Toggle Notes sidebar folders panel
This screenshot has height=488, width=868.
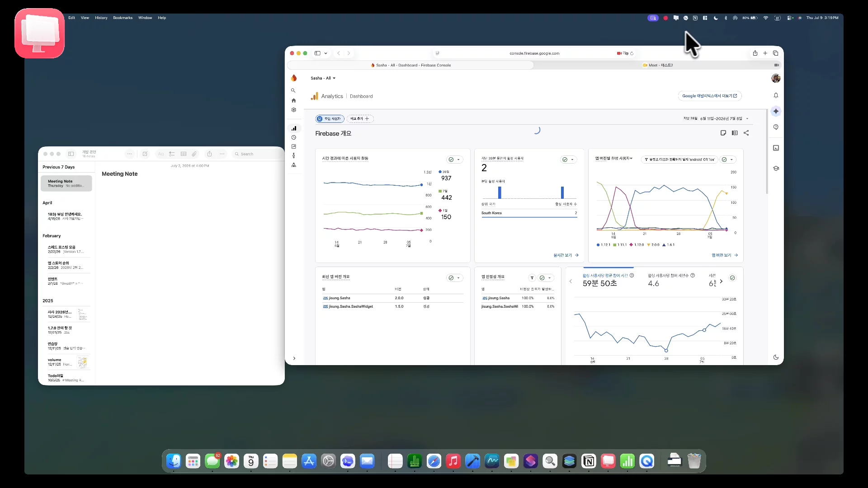(71, 154)
